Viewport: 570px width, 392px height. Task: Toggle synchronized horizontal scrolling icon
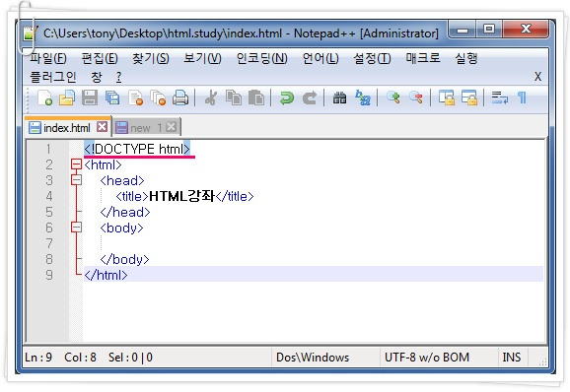(x=469, y=98)
